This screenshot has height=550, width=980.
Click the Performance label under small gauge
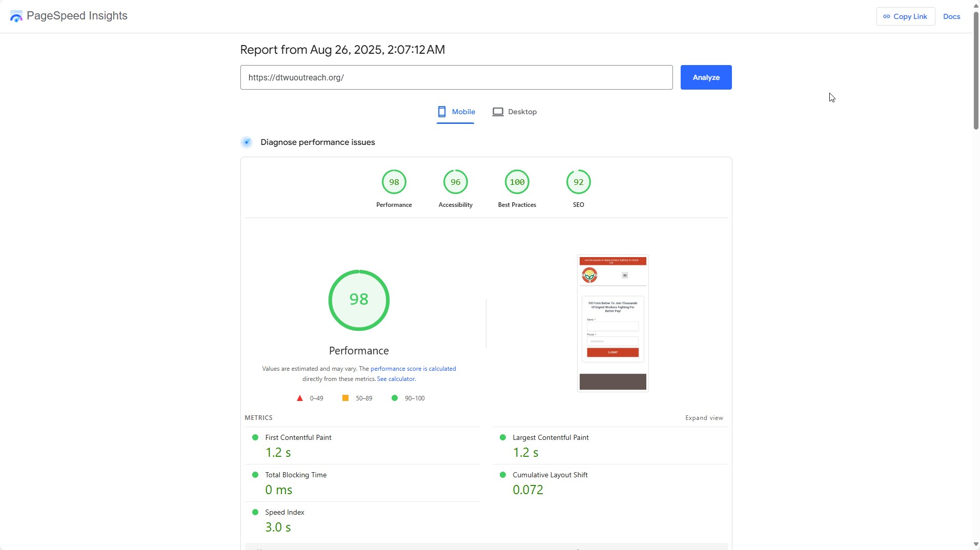coord(394,205)
